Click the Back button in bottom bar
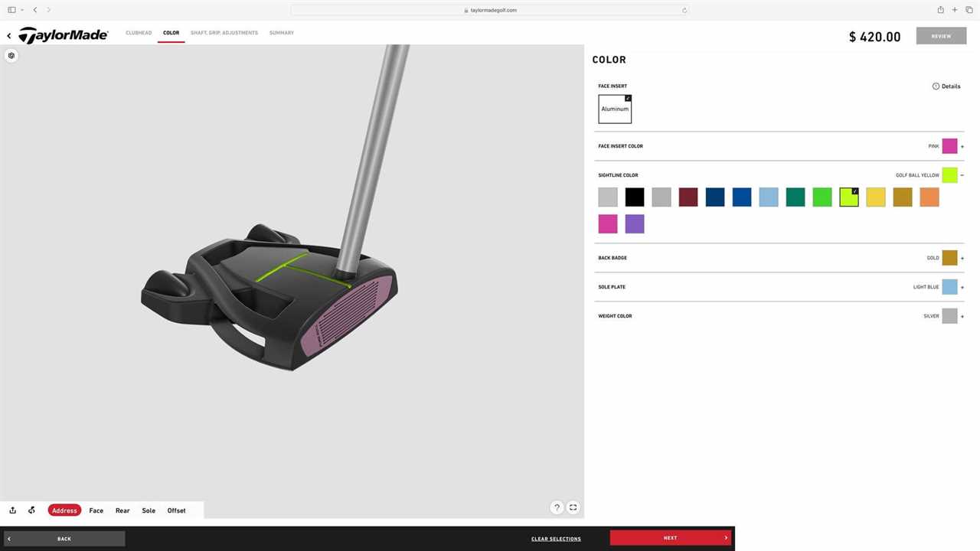The image size is (980, 551). pyautogui.click(x=64, y=539)
